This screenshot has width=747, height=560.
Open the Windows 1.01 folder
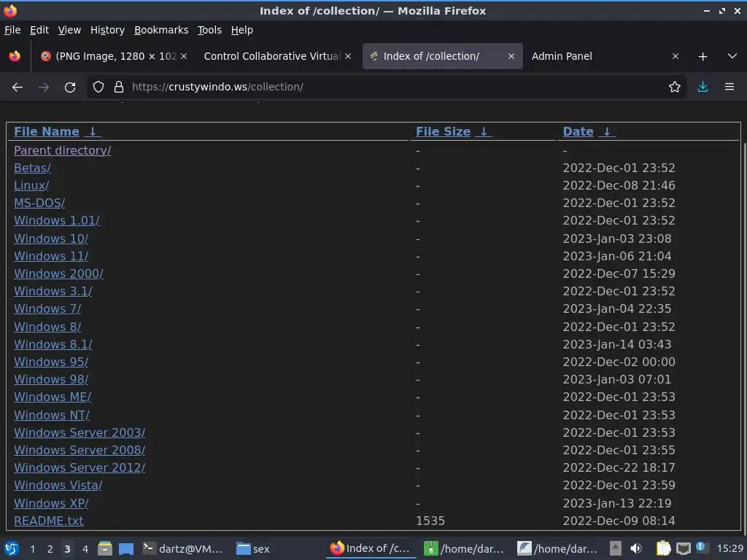[57, 220]
